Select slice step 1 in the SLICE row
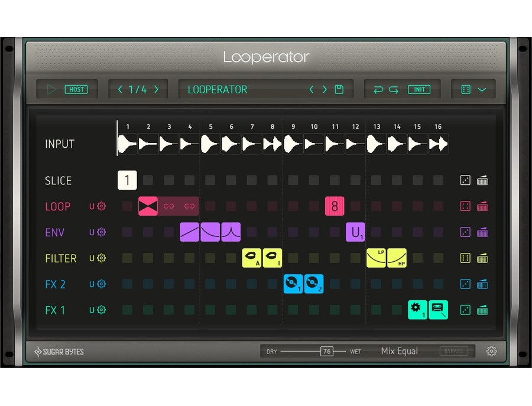This screenshot has height=406, width=532. tap(127, 180)
